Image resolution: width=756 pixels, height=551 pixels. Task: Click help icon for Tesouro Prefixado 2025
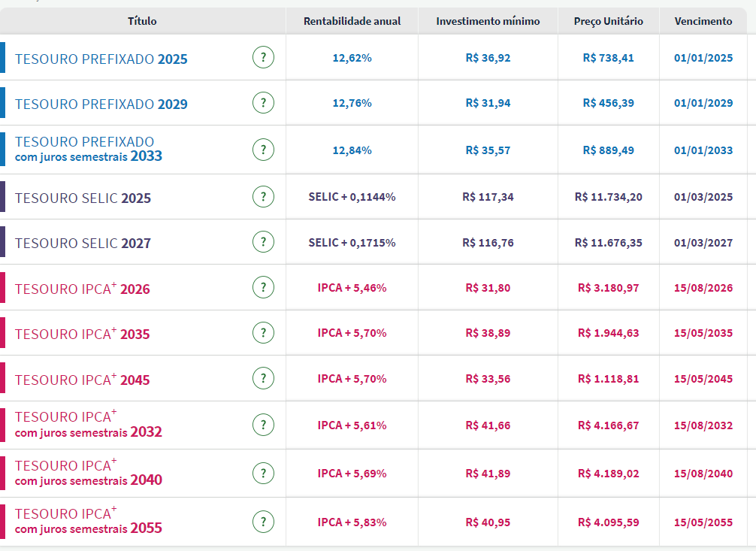263,57
